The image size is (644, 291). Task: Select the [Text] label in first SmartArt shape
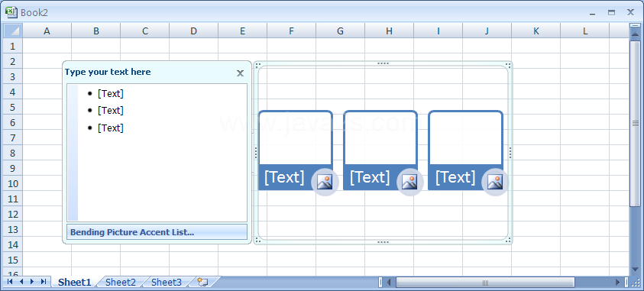(284, 177)
